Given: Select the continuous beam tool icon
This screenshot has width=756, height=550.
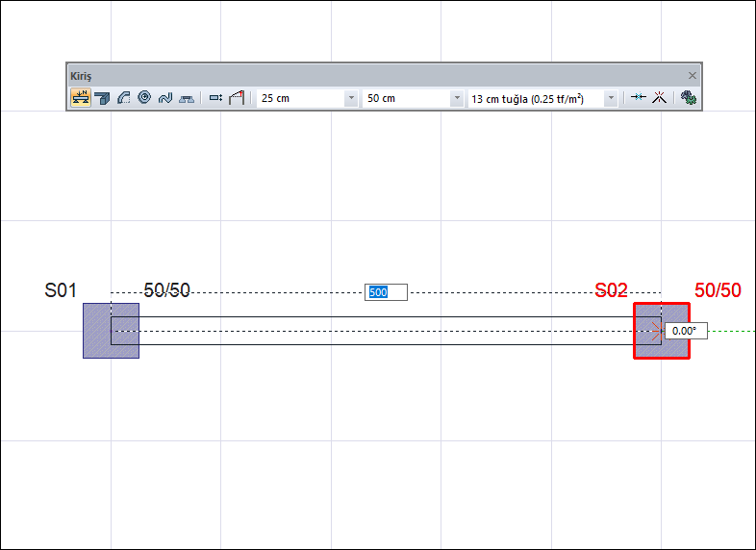Looking at the screenshot, I should (102, 98).
